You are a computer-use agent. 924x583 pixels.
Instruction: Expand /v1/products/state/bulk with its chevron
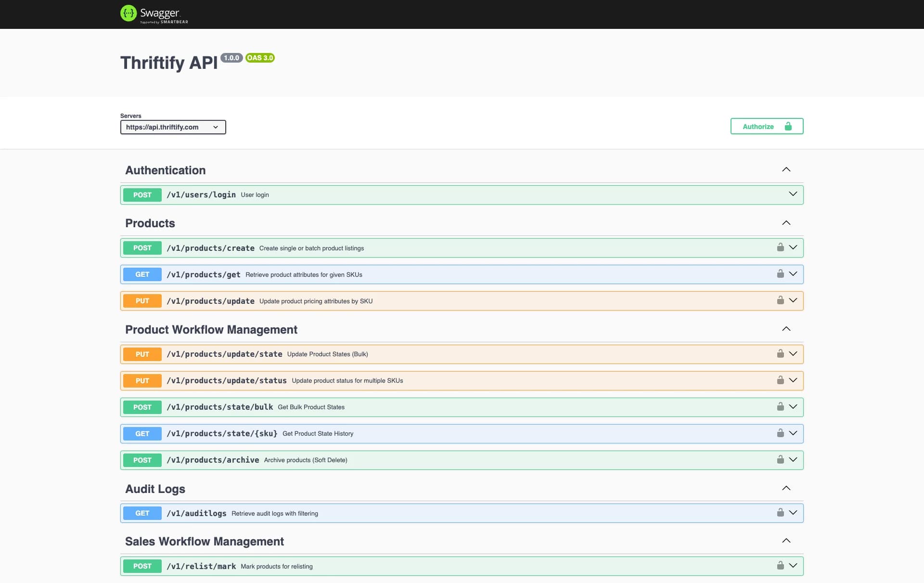click(x=793, y=407)
